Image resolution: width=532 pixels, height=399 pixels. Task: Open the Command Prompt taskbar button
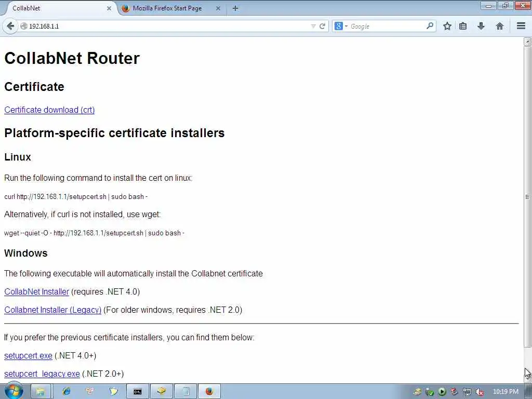click(137, 392)
